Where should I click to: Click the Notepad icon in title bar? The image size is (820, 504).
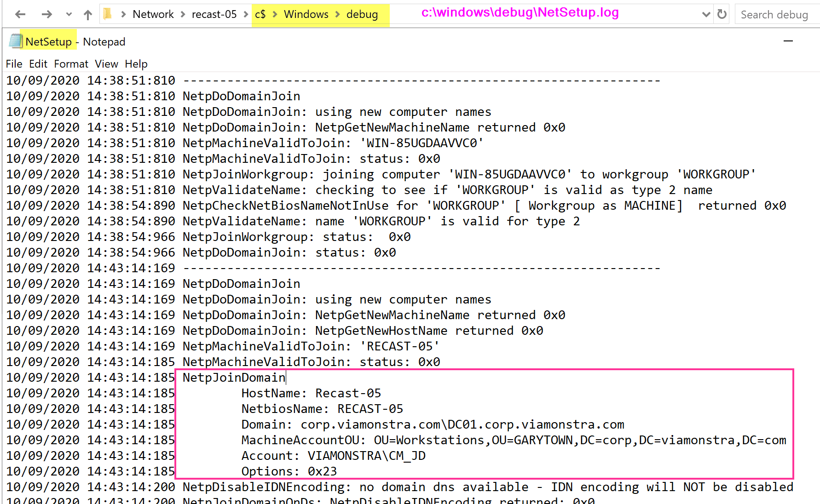(x=15, y=41)
